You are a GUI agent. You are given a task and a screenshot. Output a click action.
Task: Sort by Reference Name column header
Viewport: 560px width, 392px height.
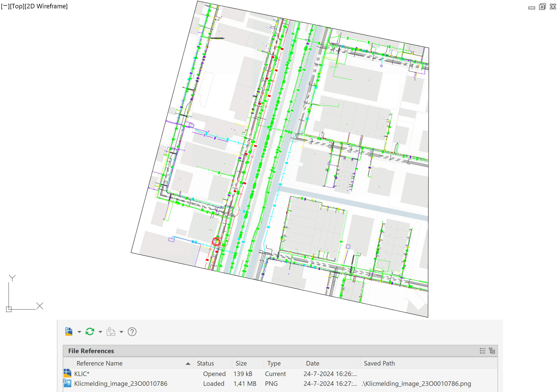tap(99, 363)
